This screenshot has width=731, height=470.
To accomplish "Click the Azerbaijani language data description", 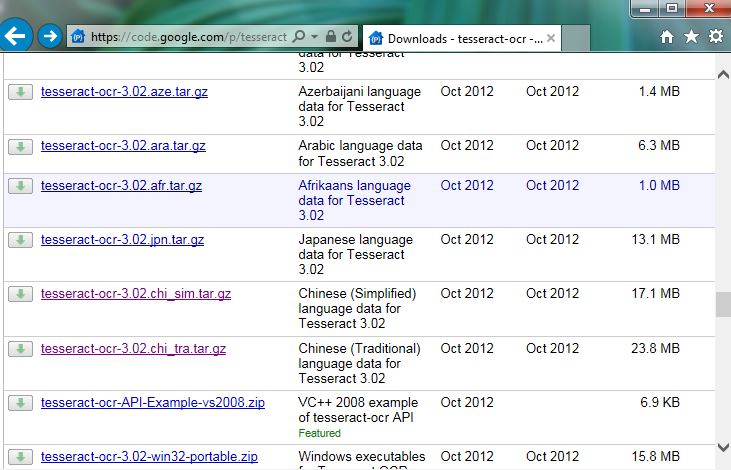I will (359, 106).
